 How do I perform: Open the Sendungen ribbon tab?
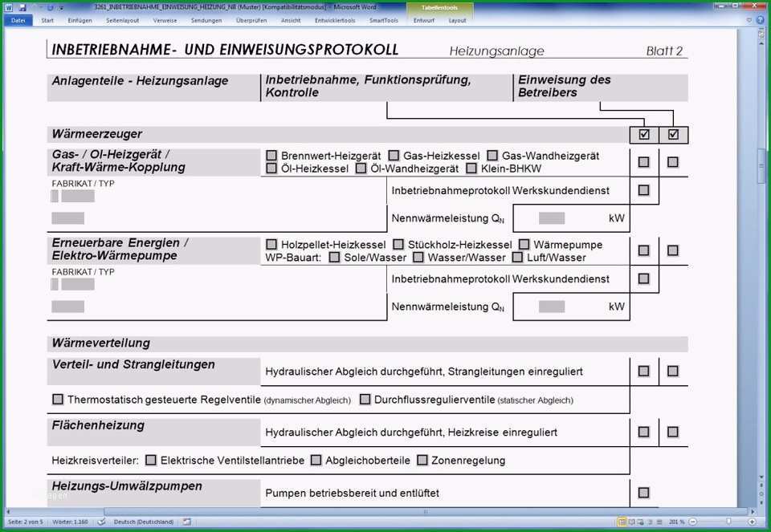click(x=206, y=20)
